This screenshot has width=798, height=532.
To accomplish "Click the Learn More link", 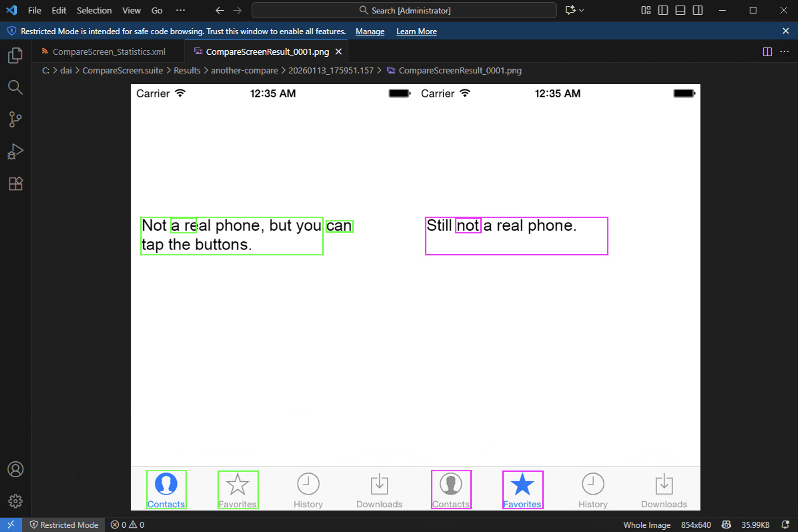I will [416, 31].
